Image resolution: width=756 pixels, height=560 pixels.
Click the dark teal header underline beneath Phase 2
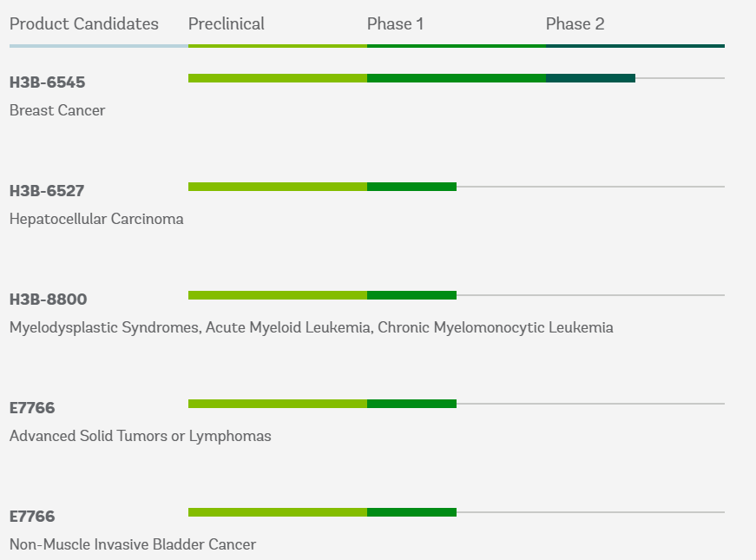pyautogui.click(x=635, y=46)
